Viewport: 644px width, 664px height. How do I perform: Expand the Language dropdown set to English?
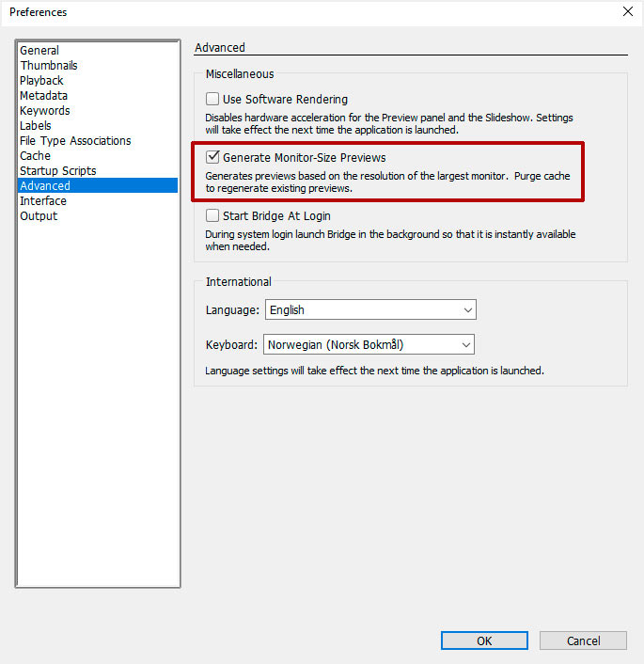coord(370,309)
